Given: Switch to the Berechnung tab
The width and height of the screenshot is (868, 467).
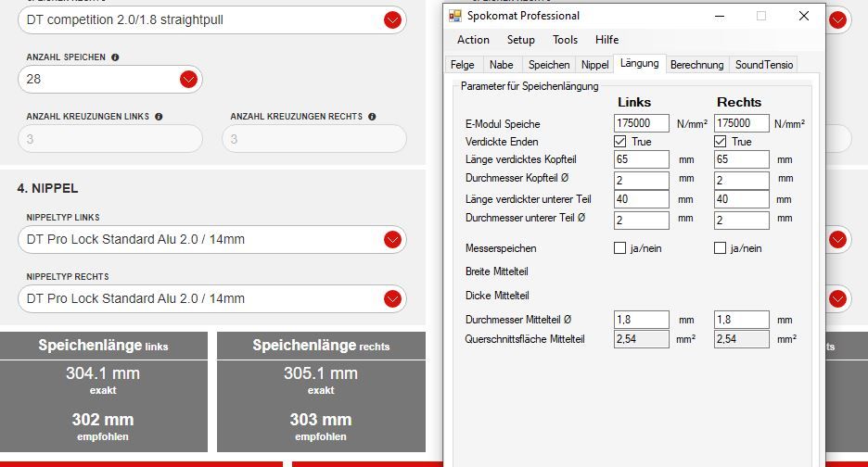Looking at the screenshot, I should point(697,65).
